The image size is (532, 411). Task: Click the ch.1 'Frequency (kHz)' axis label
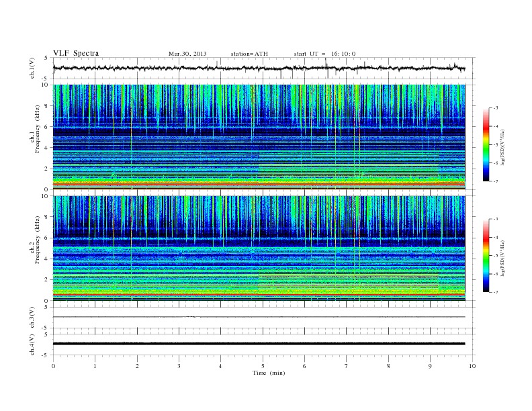pos(37,129)
